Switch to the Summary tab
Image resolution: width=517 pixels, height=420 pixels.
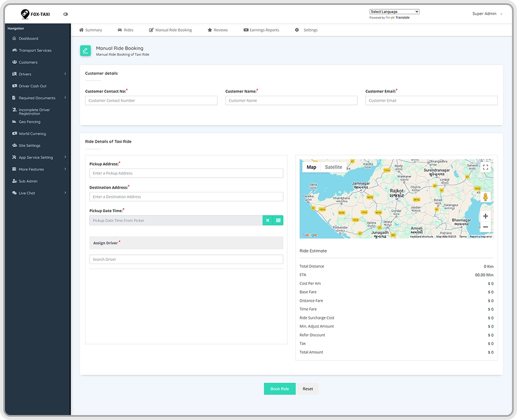(91, 30)
